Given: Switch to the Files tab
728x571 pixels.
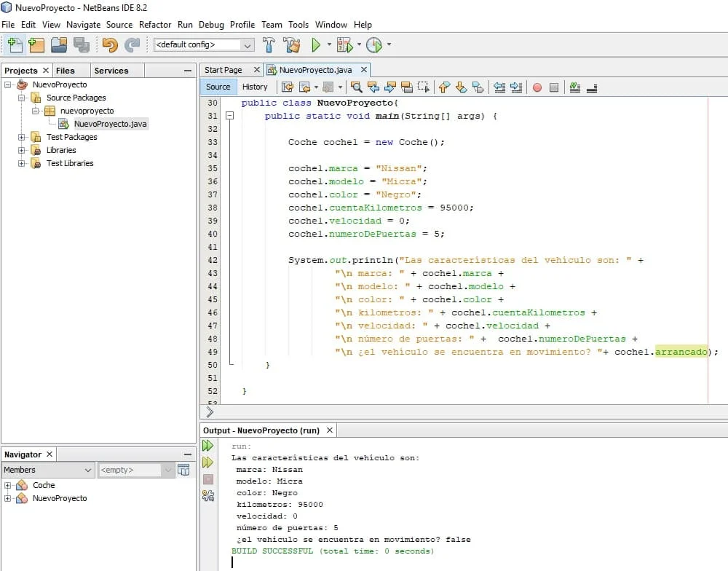Looking at the screenshot, I should [66, 71].
